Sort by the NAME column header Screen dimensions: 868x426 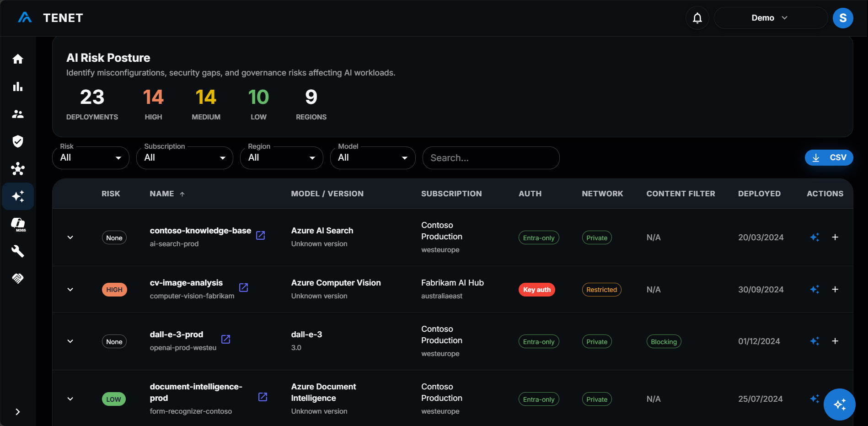tap(167, 194)
